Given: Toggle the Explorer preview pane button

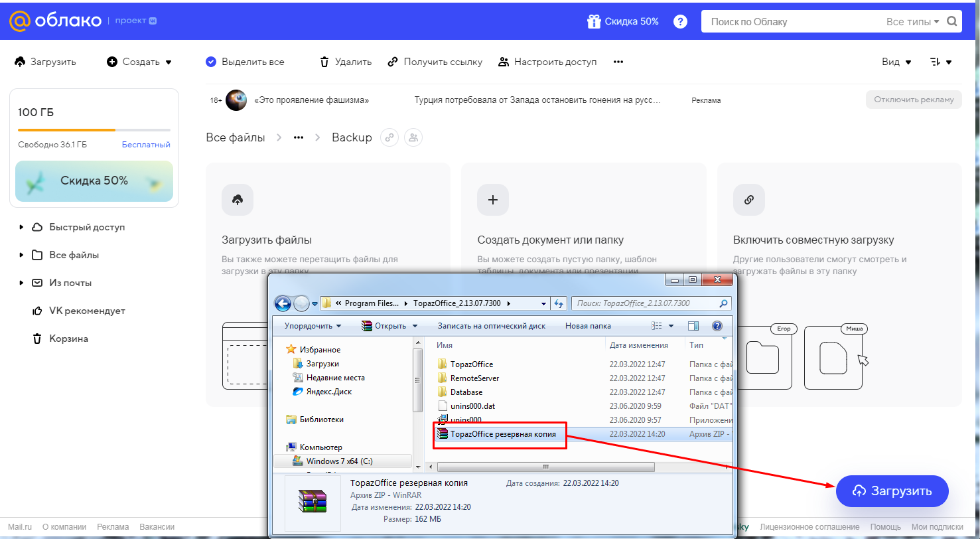Looking at the screenshot, I should (x=694, y=326).
